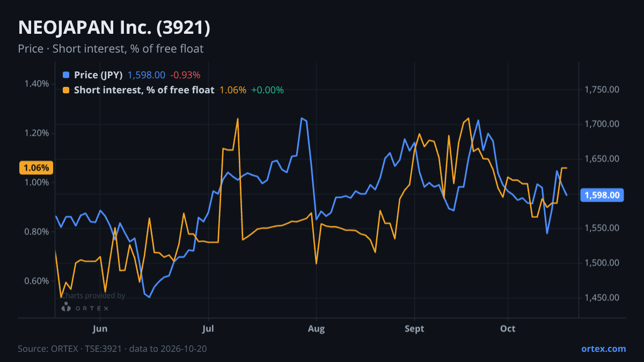Click the 1,550.00 right axis label
644x362 pixels.
[x=602, y=228]
